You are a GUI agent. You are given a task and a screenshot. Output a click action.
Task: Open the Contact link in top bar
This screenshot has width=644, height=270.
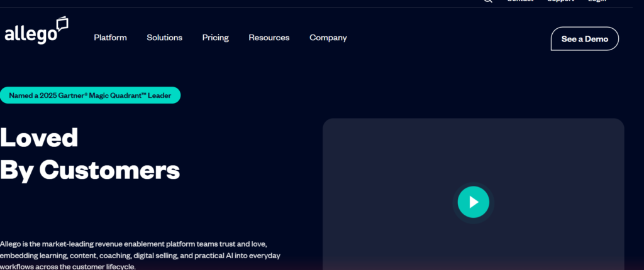[x=519, y=1]
